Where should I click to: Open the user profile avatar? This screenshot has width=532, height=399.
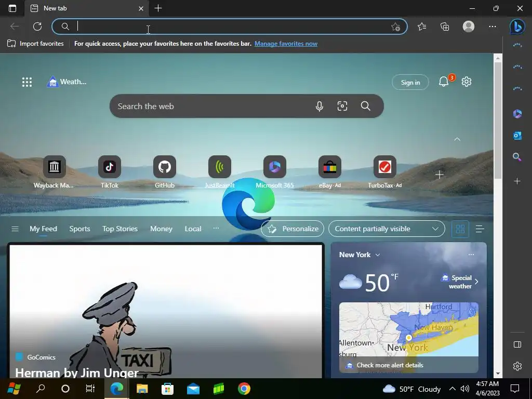[x=469, y=26]
